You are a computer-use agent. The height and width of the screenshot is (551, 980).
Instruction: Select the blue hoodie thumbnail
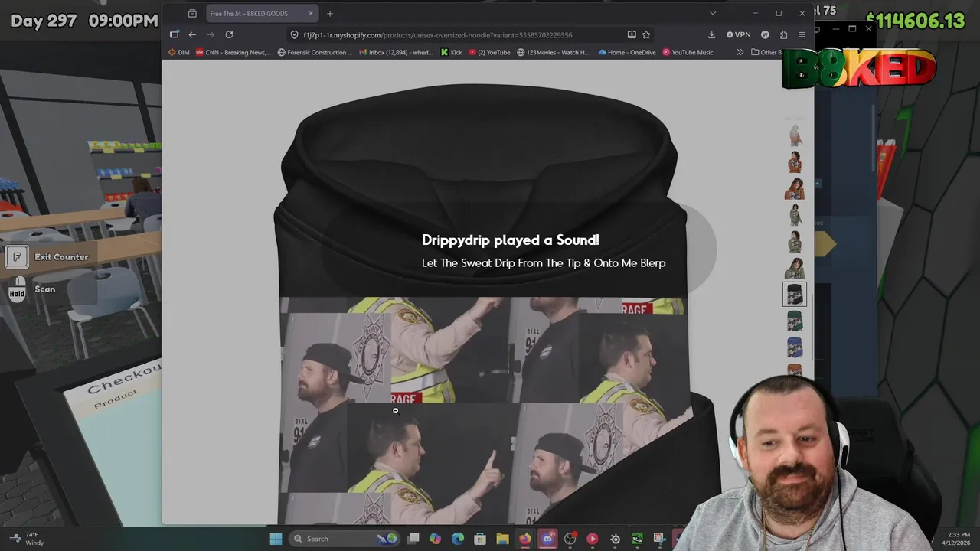coord(795,347)
